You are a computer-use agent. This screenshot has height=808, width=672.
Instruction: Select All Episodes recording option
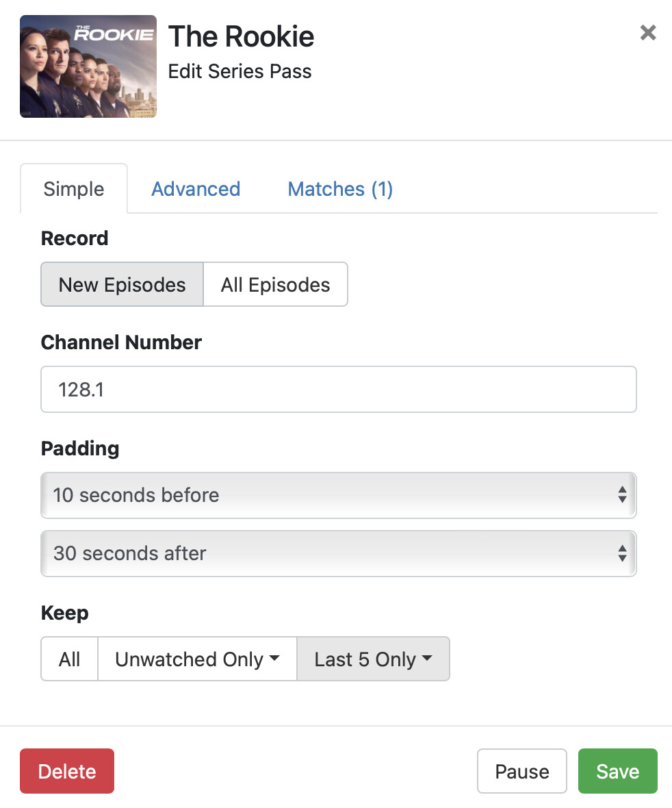[x=275, y=285]
